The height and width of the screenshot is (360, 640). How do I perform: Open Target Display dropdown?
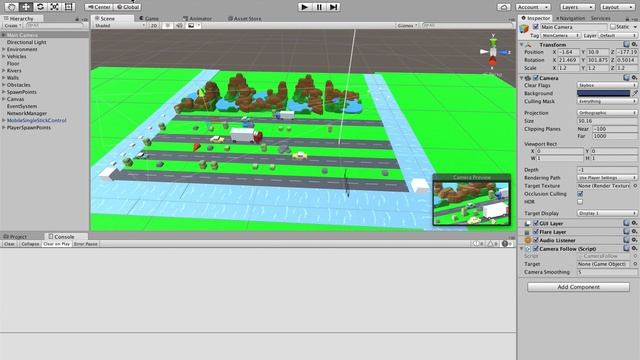(x=607, y=213)
